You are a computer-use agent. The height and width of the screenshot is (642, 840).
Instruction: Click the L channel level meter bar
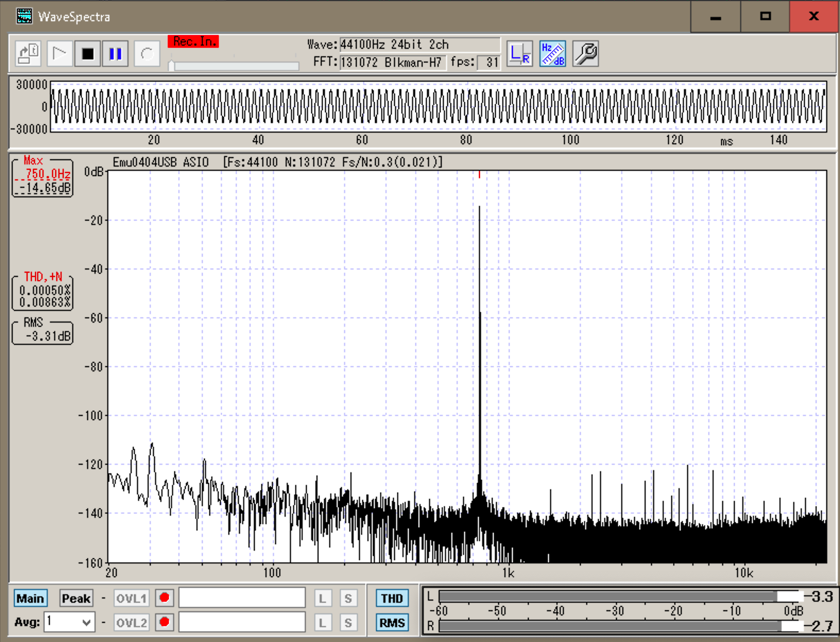pos(620,596)
